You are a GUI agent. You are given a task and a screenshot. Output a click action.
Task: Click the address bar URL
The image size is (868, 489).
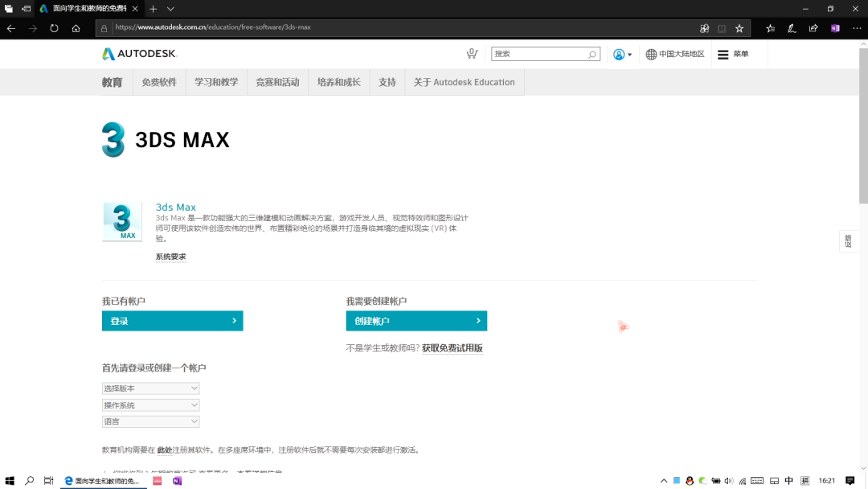point(213,27)
